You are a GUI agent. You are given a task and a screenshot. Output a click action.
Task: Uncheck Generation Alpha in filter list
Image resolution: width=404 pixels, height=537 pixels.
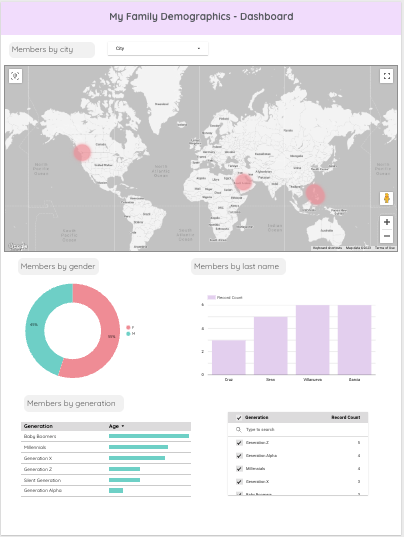tap(239, 456)
